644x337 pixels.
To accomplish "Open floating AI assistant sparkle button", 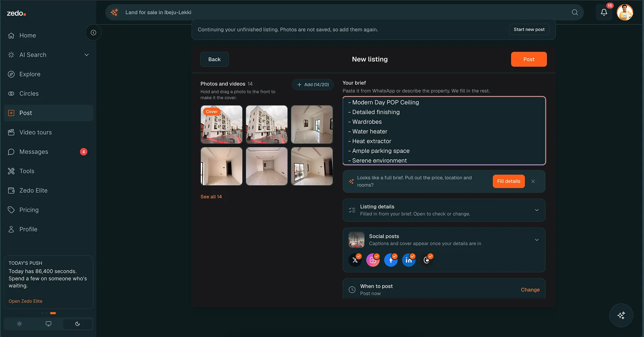I will coord(621,315).
